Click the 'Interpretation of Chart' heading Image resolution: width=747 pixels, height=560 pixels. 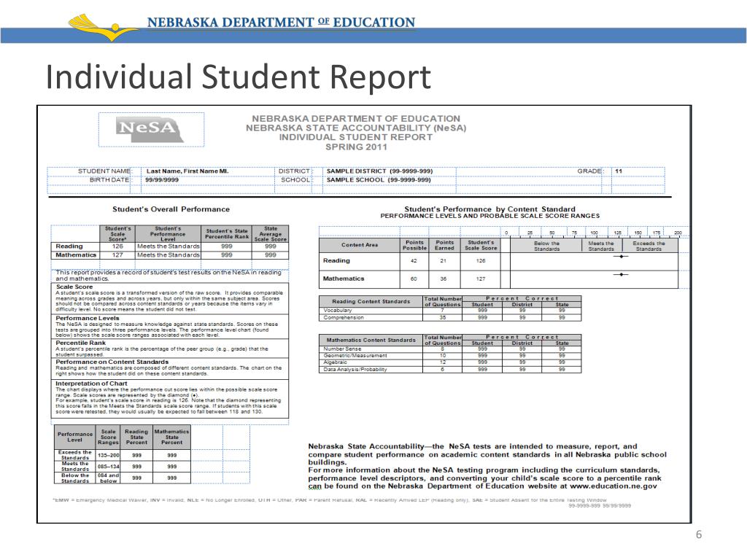(91, 384)
